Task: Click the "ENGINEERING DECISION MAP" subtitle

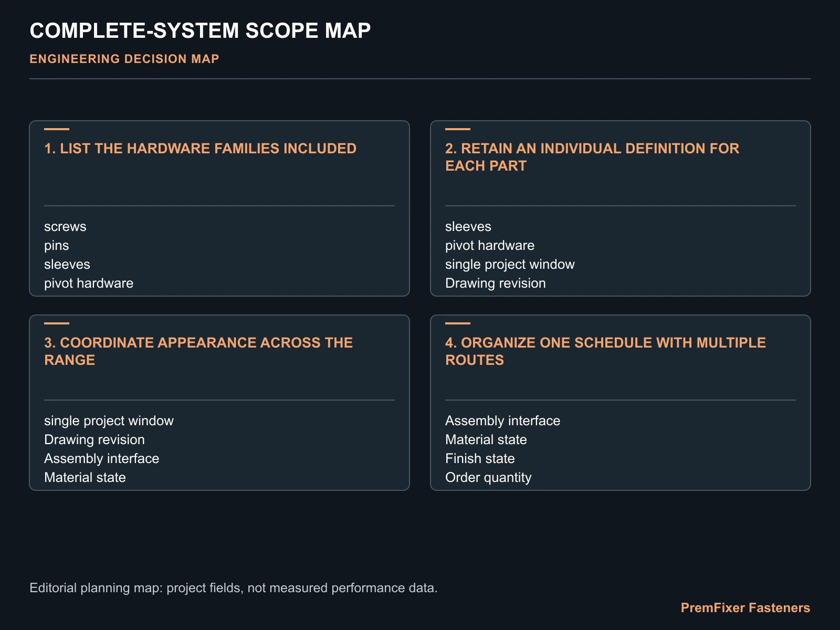Action: [124, 59]
